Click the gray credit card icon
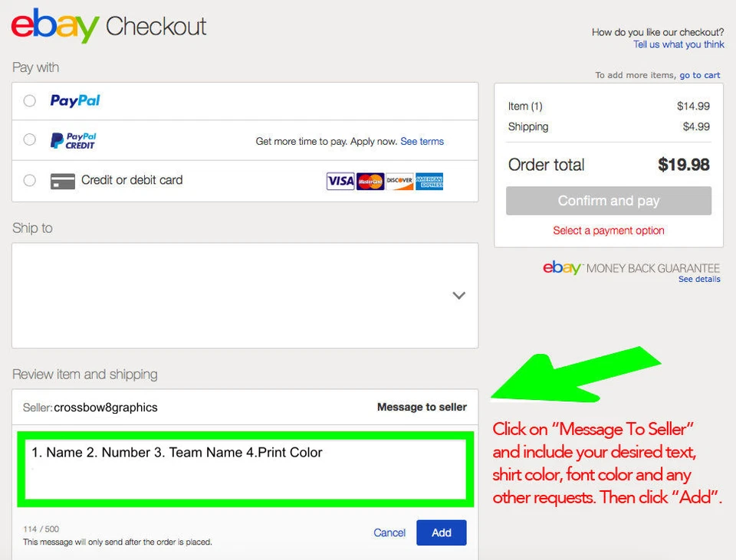The width and height of the screenshot is (736, 560). pos(62,181)
